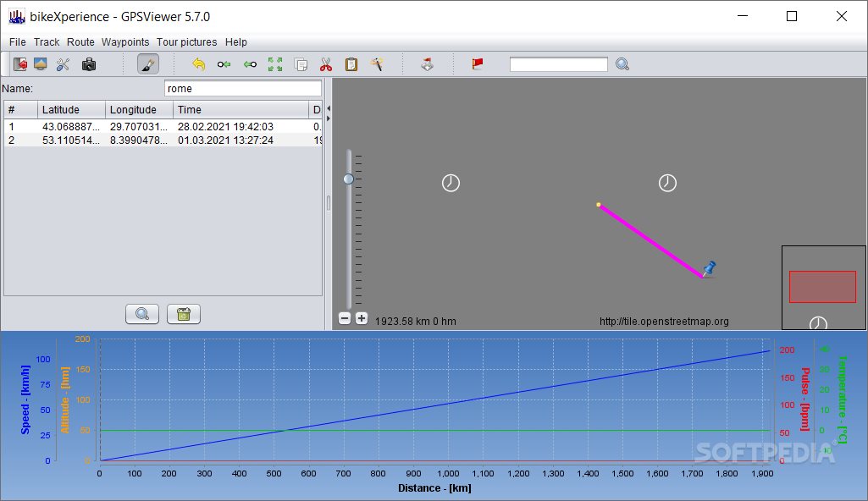Expand panel with the right-pointing splitter arrow
Viewport: 868px width, 501px height.
(x=329, y=118)
